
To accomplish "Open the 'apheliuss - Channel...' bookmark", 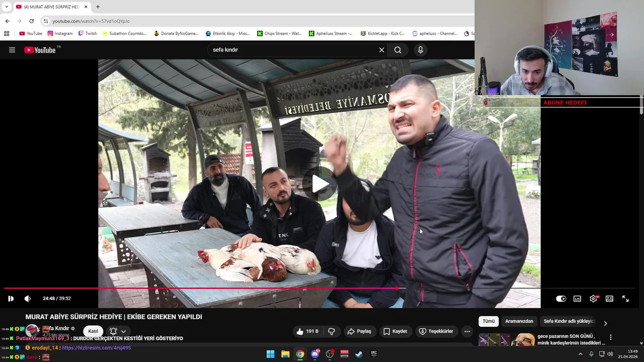I will coord(434,34).
